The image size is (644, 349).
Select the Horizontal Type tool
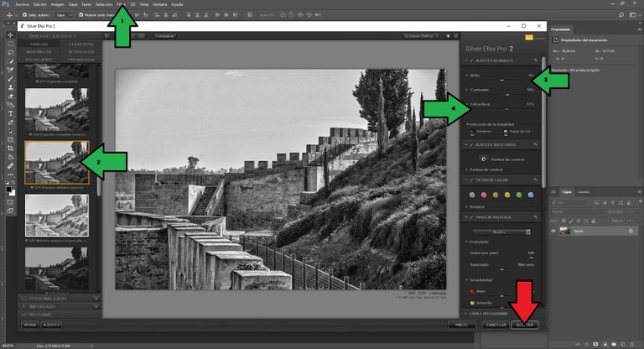(10, 113)
